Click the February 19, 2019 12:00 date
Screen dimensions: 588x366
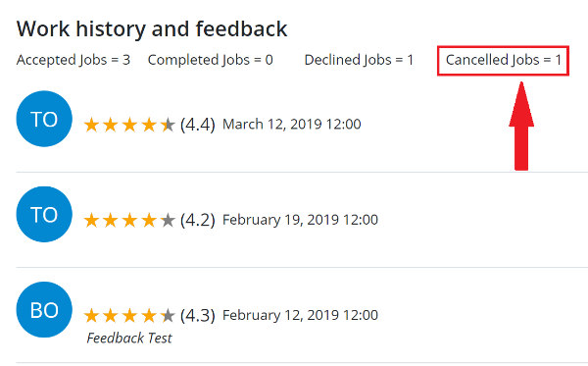(301, 220)
